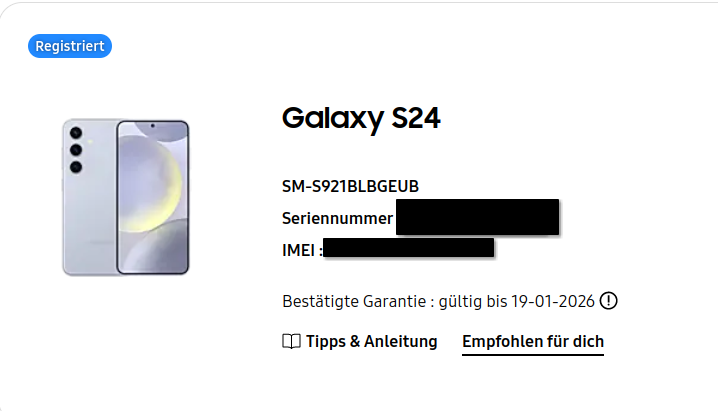Screen dimensions: 718x411
Task: Click the model number SM-S921BLBGEUB
Action: [x=350, y=186]
